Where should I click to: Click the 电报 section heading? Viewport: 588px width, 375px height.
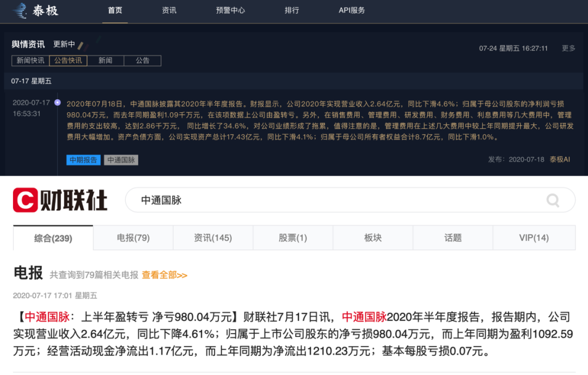tap(28, 273)
